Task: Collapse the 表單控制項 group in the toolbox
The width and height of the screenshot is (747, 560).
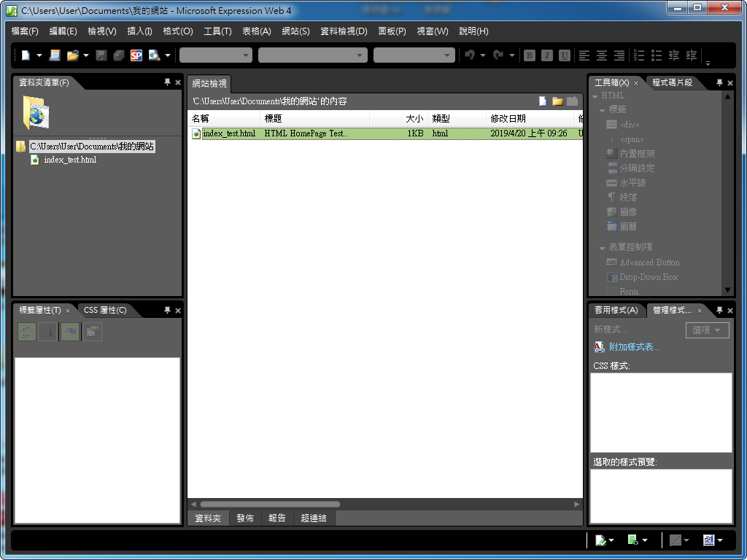Action: pyautogui.click(x=602, y=248)
